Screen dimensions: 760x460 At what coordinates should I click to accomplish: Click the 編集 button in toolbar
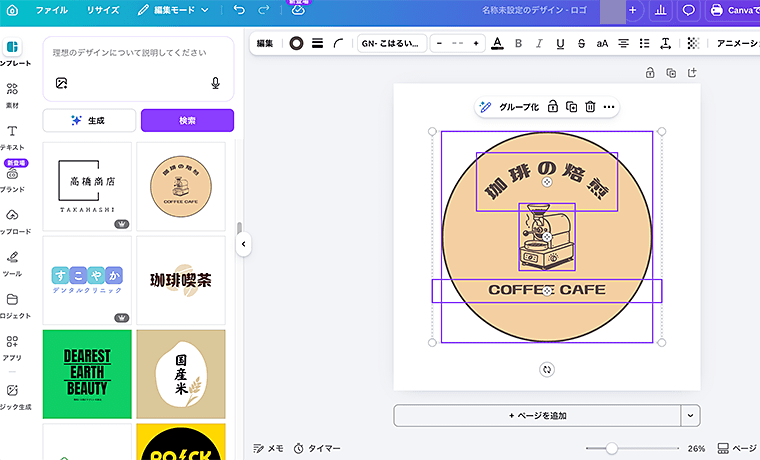click(x=265, y=44)
